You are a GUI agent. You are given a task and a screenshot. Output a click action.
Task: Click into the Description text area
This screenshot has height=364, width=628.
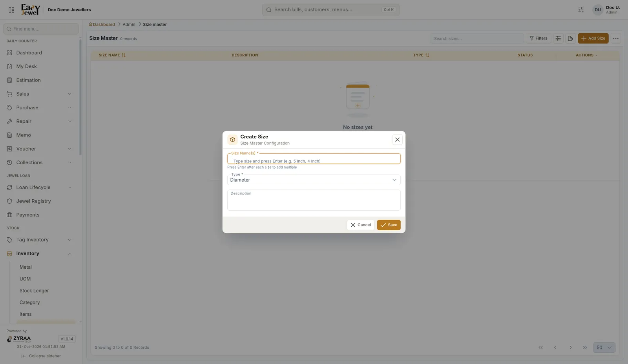(314, 200)
